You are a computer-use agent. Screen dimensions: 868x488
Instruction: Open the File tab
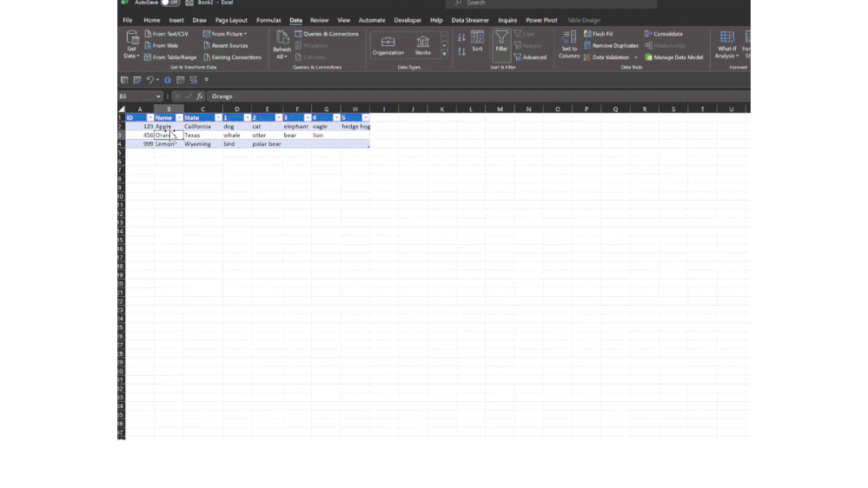tap(128, 20)
